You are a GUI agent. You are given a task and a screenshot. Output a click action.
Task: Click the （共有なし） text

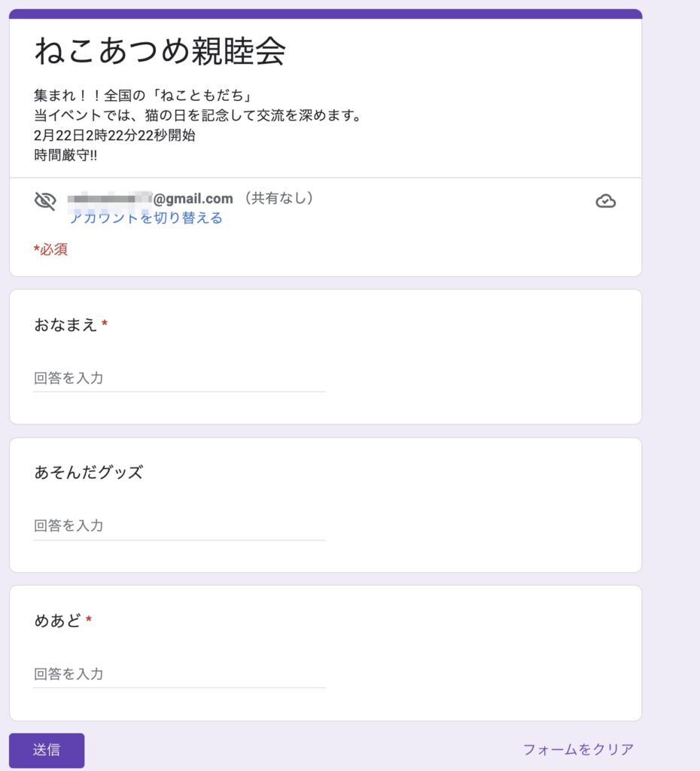click(x=278, y=198)
